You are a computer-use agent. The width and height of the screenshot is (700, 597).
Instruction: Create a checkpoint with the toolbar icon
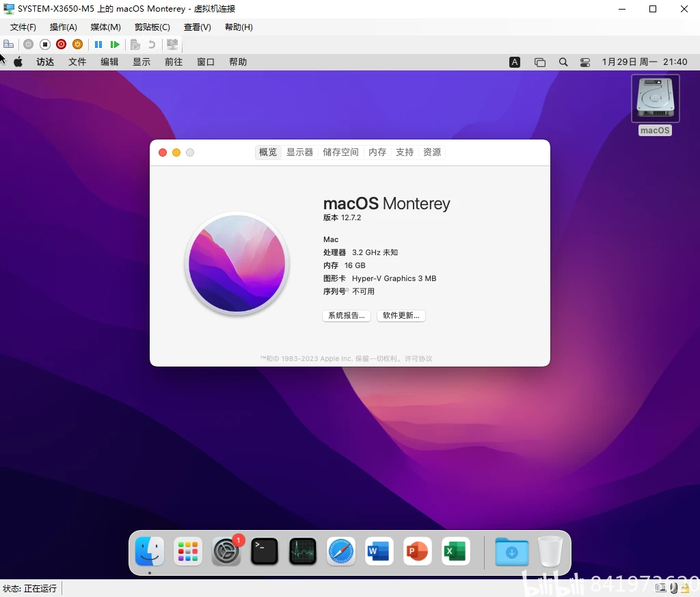[135, 44]
